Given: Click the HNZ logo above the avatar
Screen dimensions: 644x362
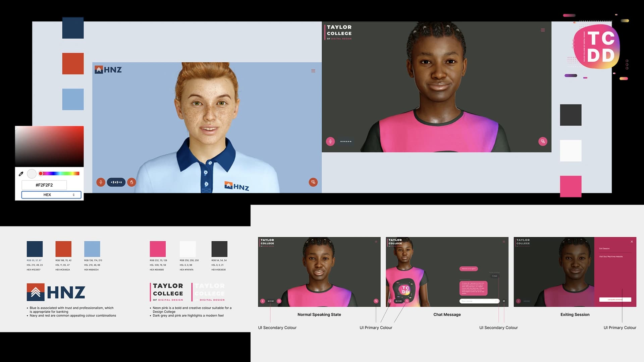Looking at the screenshot, I should click(108, 70).
